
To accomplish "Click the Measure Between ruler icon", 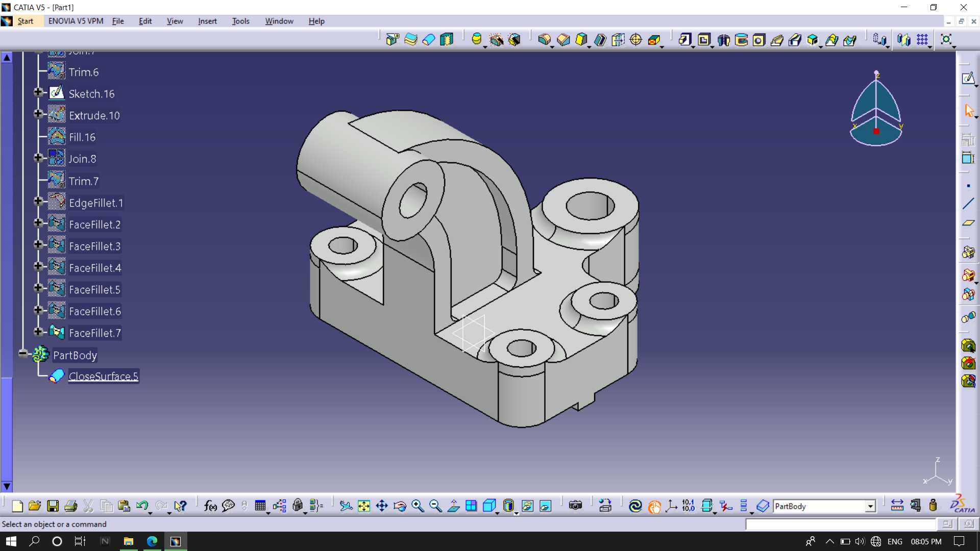I will pyautogui.click(x=897, y=506).
